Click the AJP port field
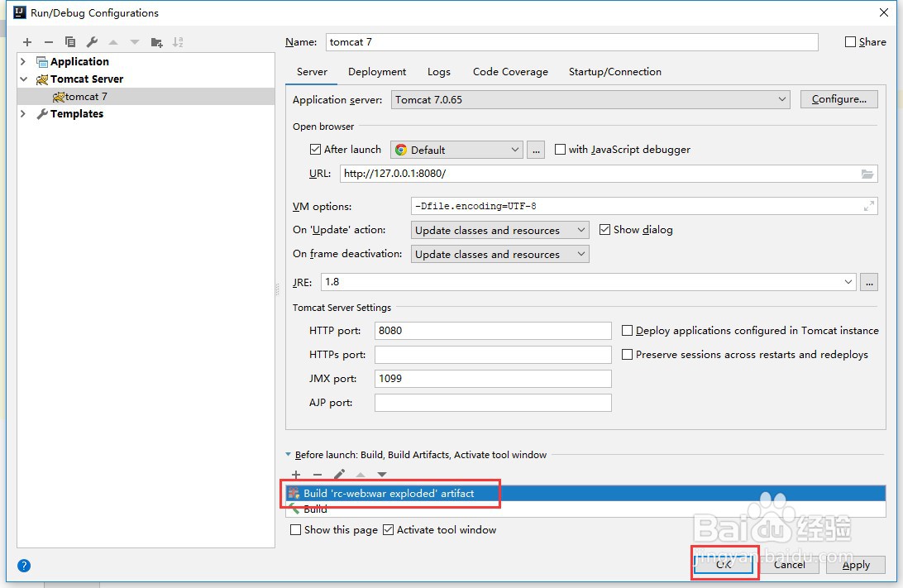The width and height of the screenshot is (903, 588). [x=493, y=403]
